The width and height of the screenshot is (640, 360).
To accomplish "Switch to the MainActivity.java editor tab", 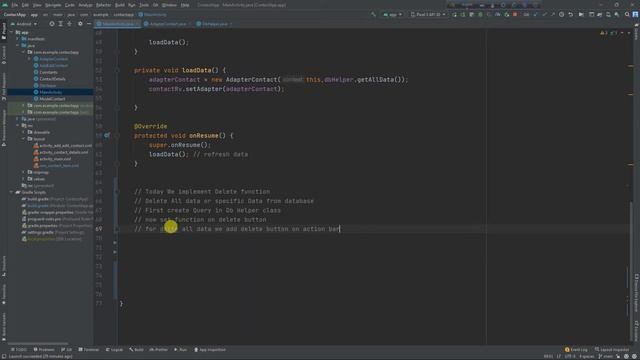I will pos(118,24).
